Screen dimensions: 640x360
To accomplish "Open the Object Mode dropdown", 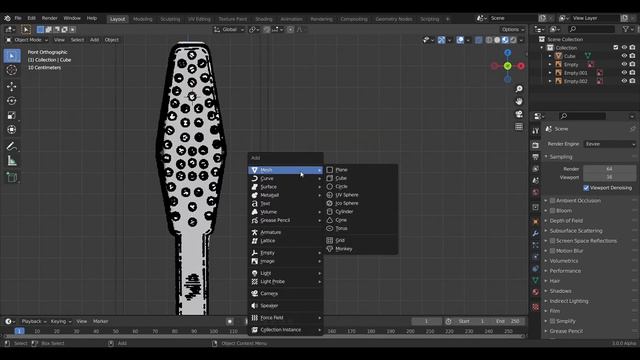I will 27,40.
